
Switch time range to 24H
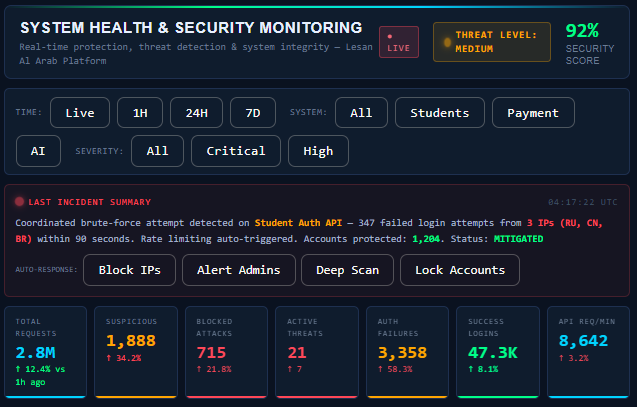196,113
